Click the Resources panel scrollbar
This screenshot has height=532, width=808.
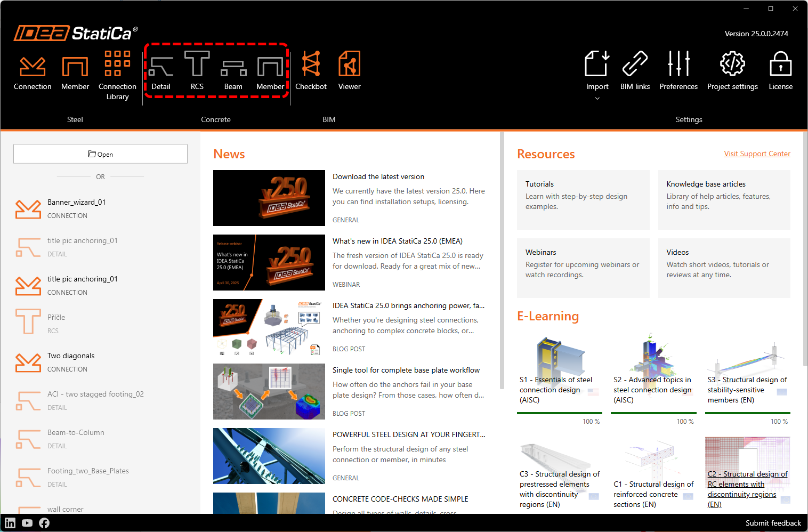[x=805, y=249]
